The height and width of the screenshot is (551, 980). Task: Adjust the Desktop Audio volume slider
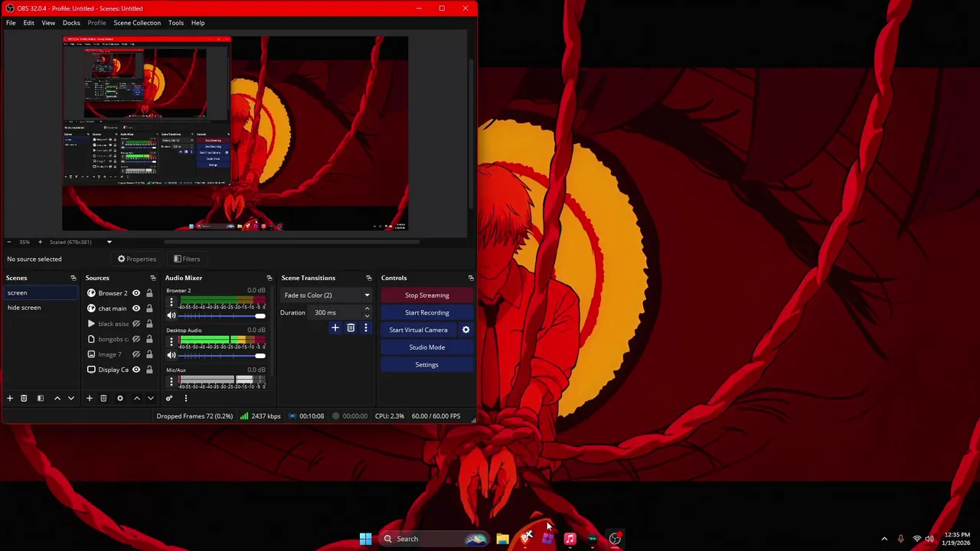click(221, 355)
